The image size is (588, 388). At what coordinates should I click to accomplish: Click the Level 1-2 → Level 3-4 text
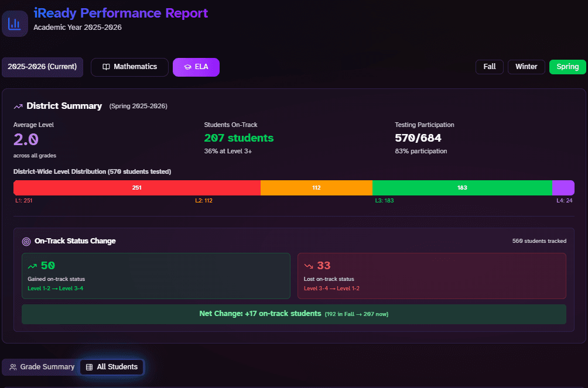56,289
